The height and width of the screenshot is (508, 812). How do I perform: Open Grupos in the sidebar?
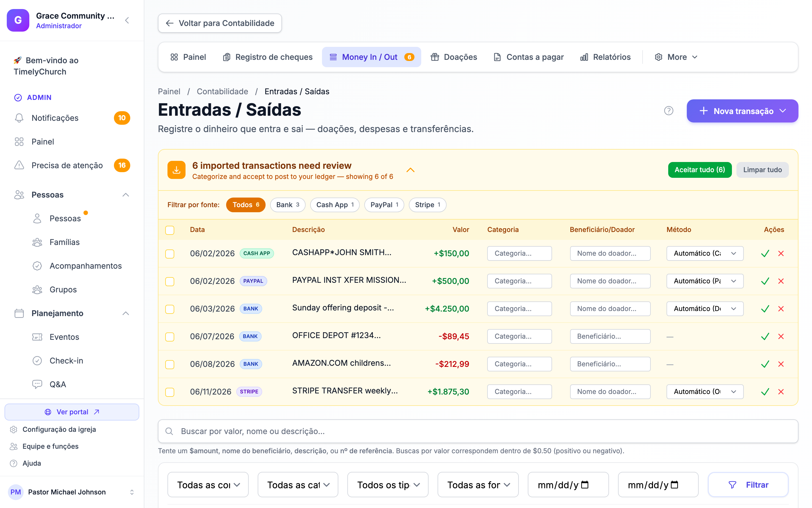(63, 289)
